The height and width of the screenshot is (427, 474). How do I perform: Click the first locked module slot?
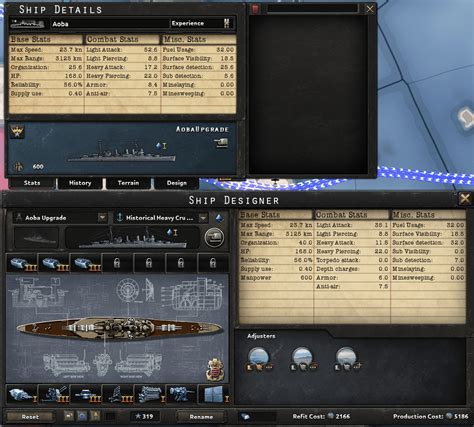pos(117,263)
